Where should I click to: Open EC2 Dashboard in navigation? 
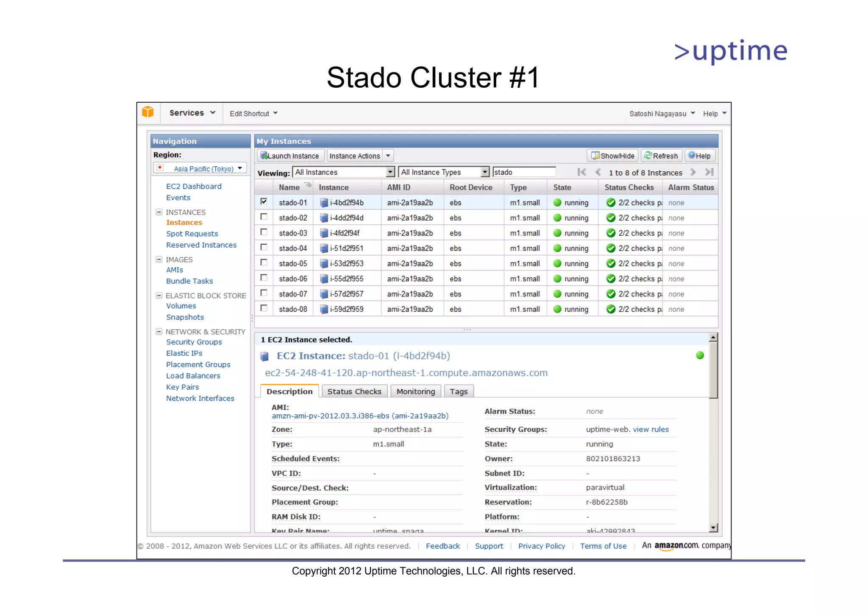click(x=194, y=186)
